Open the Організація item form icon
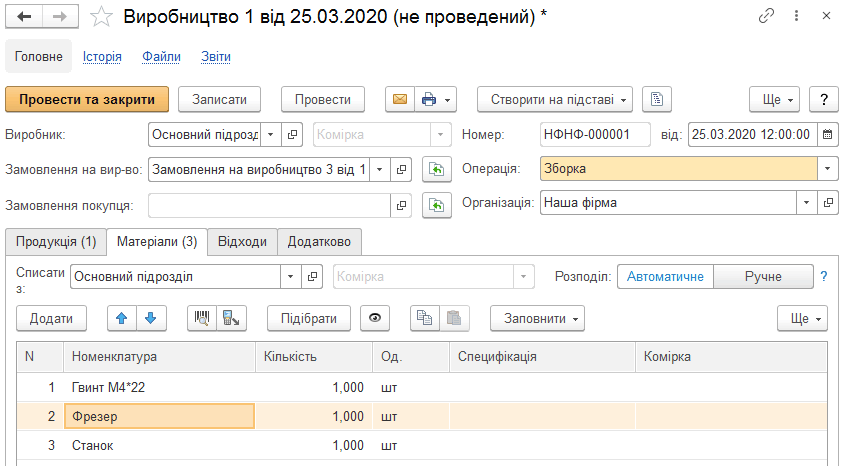Screen dimensions: 842x467 point(828,203)
